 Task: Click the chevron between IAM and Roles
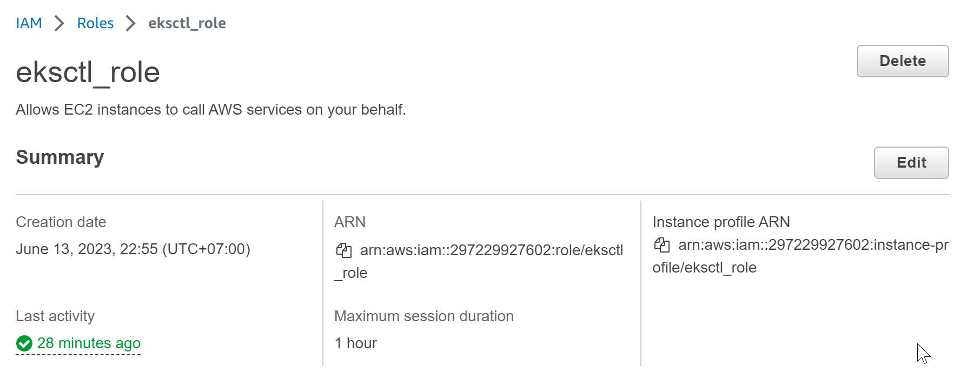click(59, 23)
